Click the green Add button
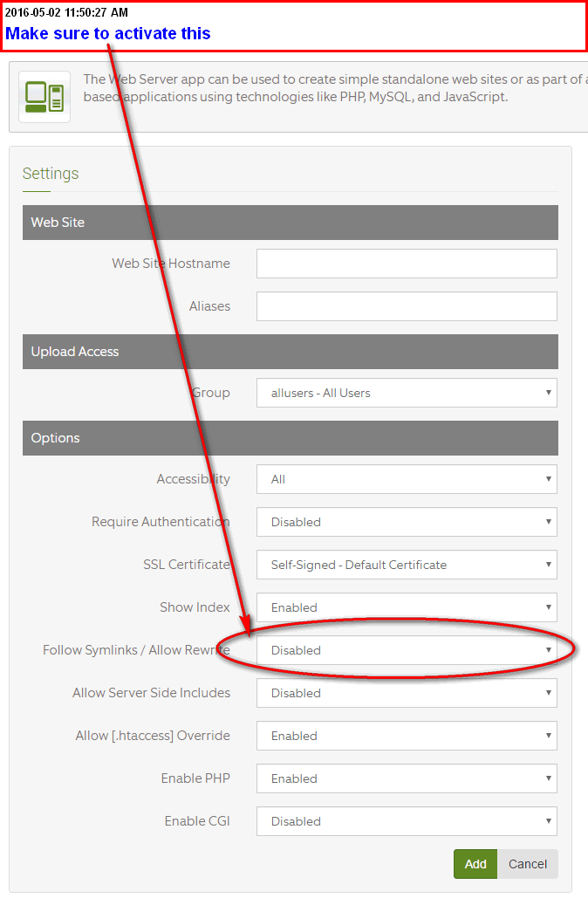 475,864
